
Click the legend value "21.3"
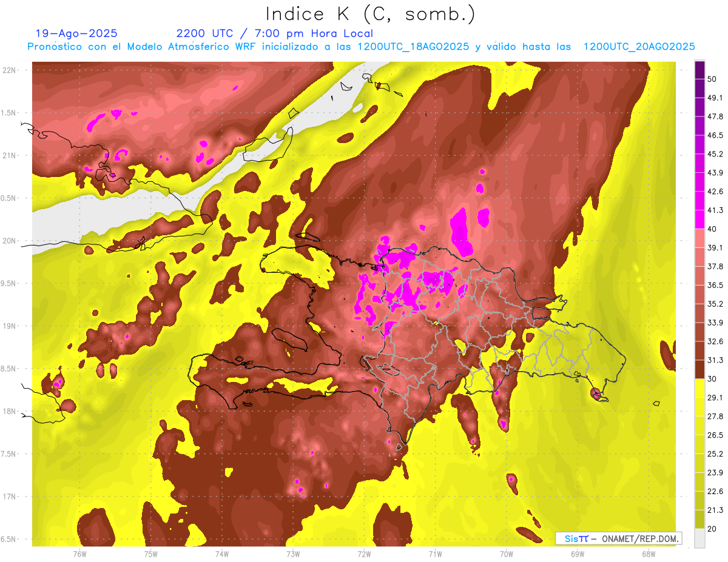click(716, 510)
